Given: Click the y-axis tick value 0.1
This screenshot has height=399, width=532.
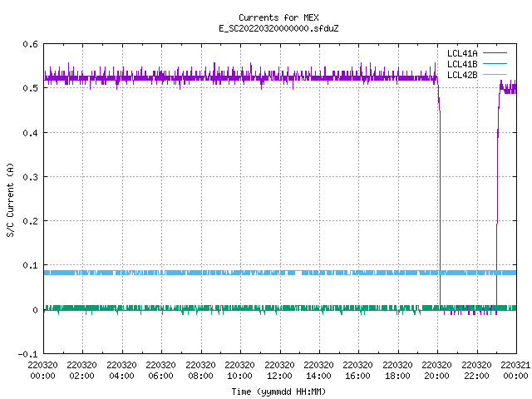Looking at the screenshot, I should [30, 265].
